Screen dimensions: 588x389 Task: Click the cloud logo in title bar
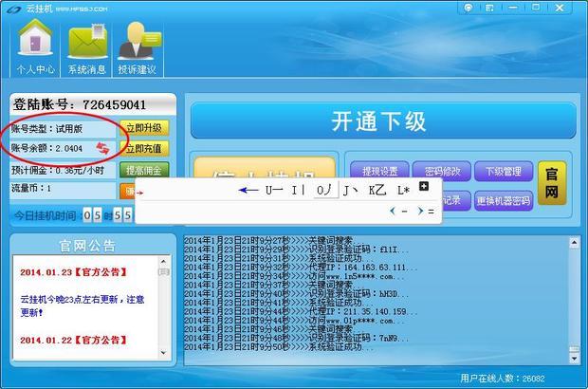click(10, 8)
